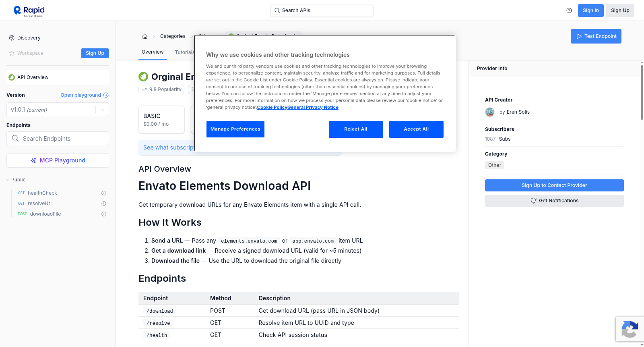
Task: Select Discovery in the sidebar
Action: [29, 38]
